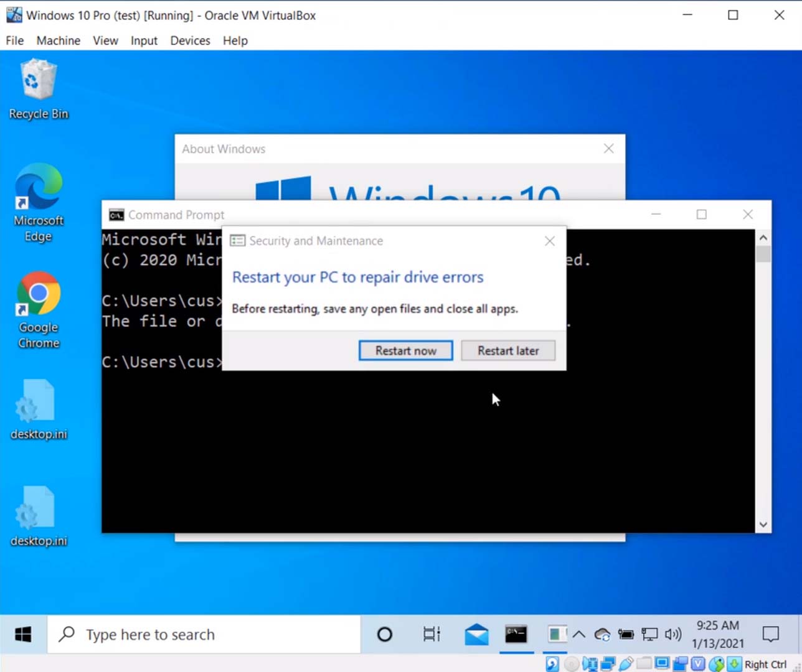Close the About Windows dialog
The image size is (802, 672).
pyautogui.click(x=609, y=149)
